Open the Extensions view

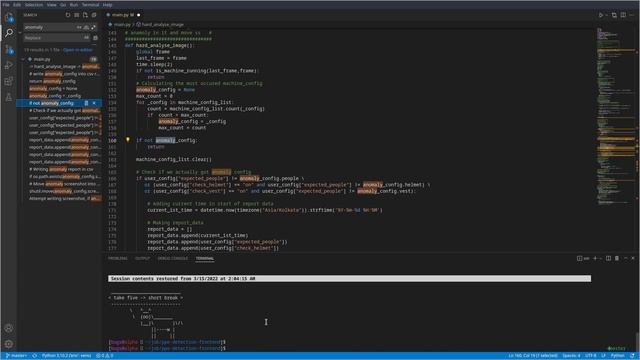click(x=9, y=81)
